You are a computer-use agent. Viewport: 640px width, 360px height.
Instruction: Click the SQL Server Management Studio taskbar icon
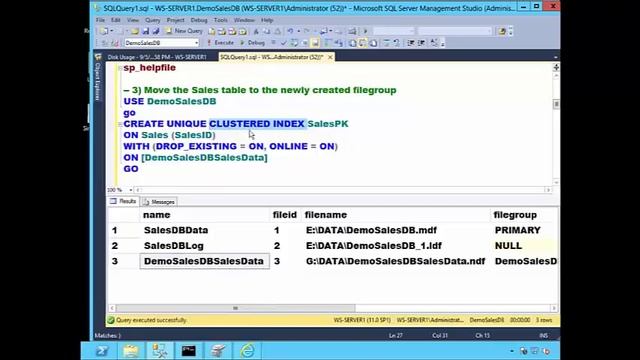click(160, 351)
